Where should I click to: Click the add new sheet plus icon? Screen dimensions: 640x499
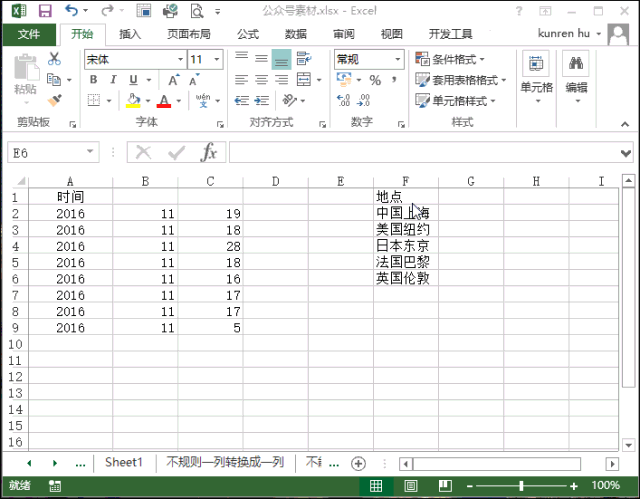(x=358, y=463)
